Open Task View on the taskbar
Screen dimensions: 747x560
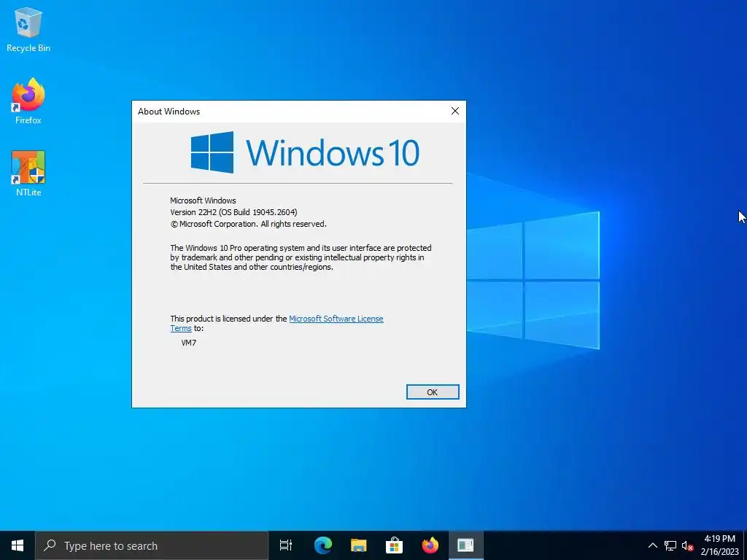pos(286,545)
